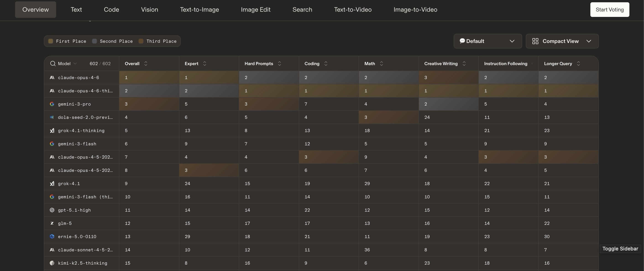Click the First Place color swatch
The height and width of the screenshot is (271, 644).
point(50,41)
